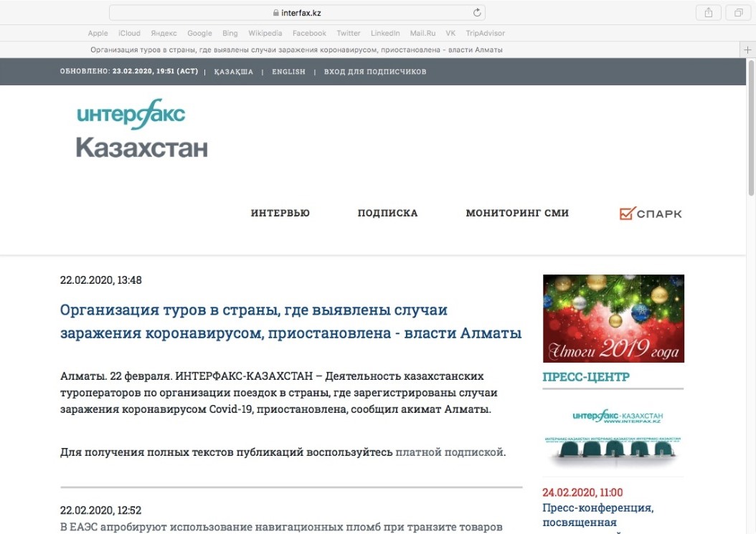Open the ПОДПИСКА menu section
The image size is (756, 534).
click(387, 213)
